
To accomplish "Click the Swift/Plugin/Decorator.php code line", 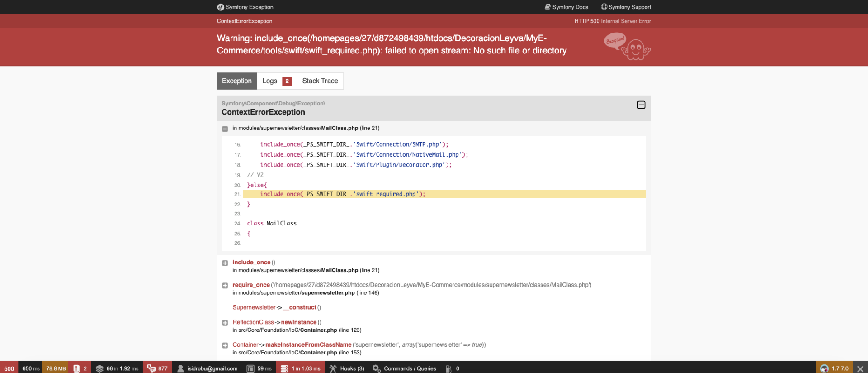I will coord(356,165).
